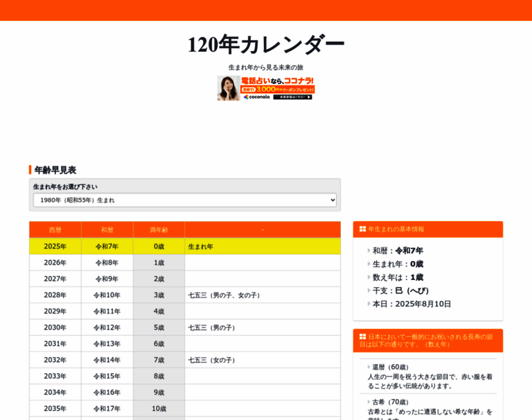Click the 120年カレンダー site title
This screenshot has height=420, width=532.
click(x=266, y=45)
